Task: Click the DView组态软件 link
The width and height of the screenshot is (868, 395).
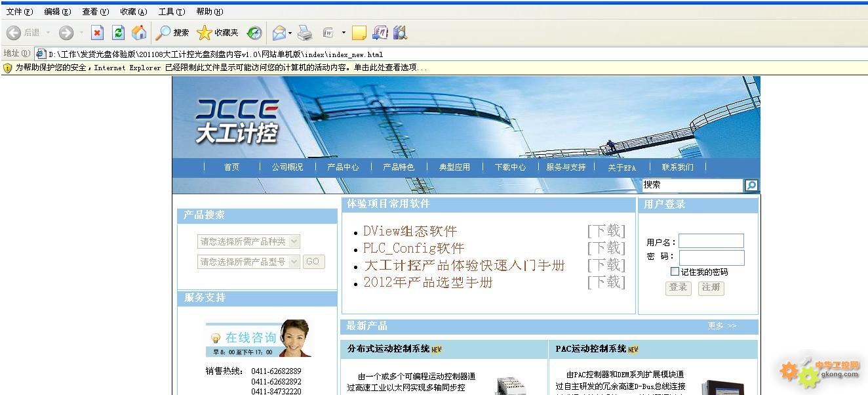Action: pyautogui.click(x=410, y=231)
